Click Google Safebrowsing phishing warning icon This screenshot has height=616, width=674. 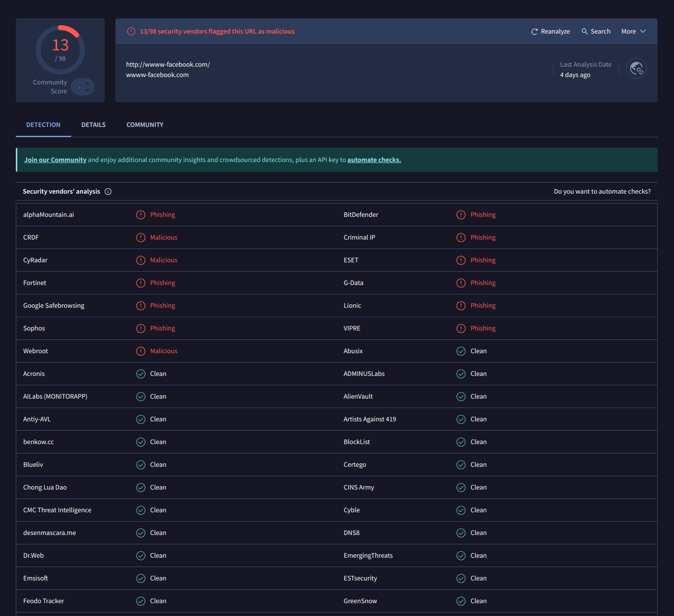coord(141,306)
